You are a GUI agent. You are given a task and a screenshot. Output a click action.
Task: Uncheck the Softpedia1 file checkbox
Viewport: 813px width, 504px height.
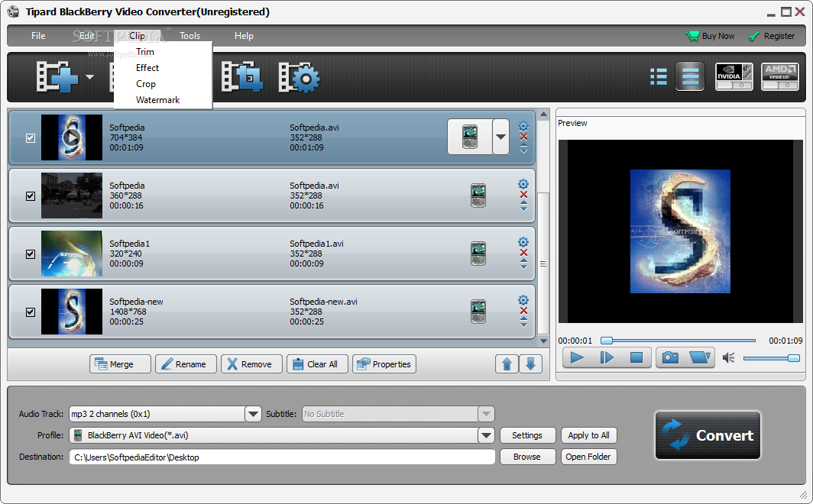31,254
